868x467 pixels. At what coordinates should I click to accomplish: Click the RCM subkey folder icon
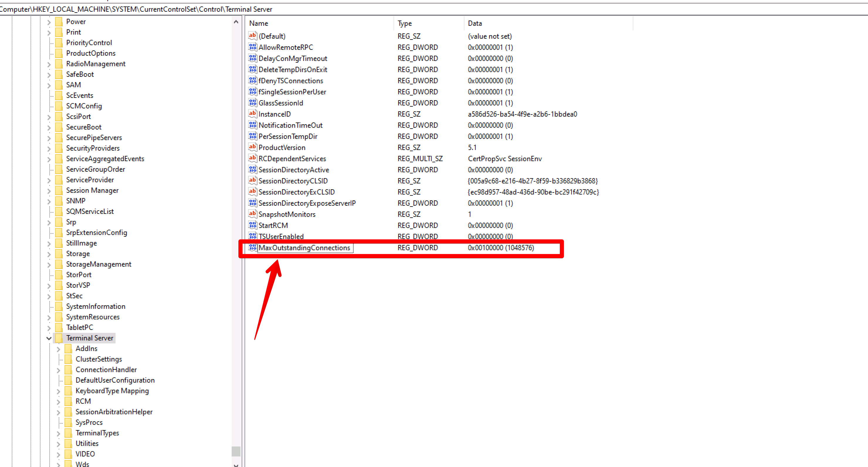[x=68, y=401]
